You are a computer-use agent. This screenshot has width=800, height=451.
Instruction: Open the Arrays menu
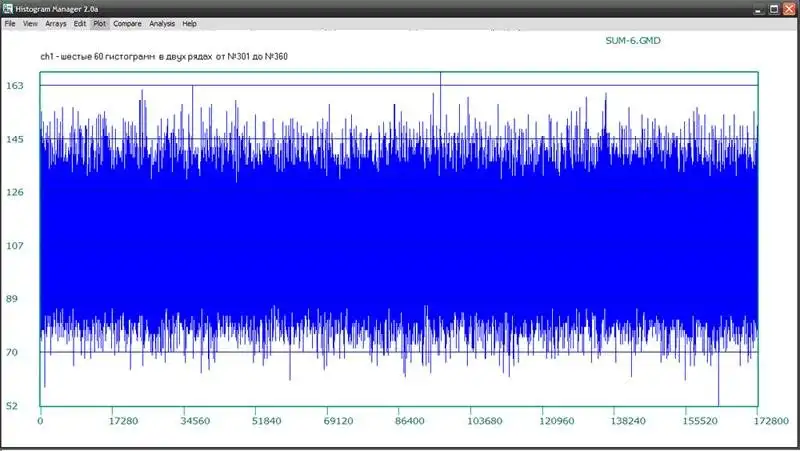(56, 23)
